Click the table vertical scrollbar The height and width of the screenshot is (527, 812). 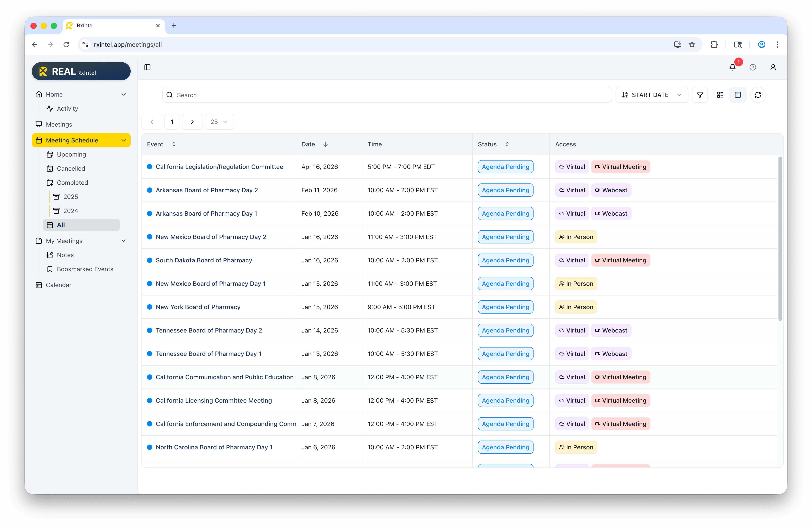(780, 239)
